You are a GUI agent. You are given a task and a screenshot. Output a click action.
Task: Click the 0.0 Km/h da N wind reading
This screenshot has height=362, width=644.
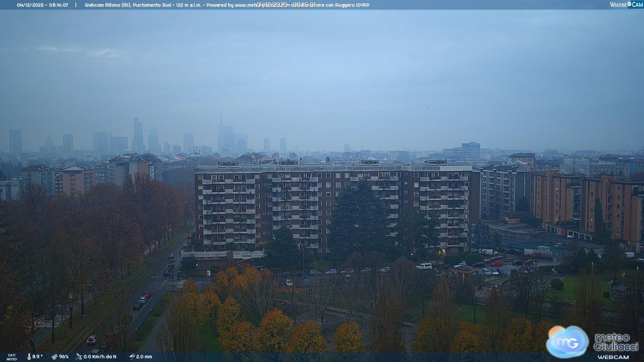pos(100,356)
